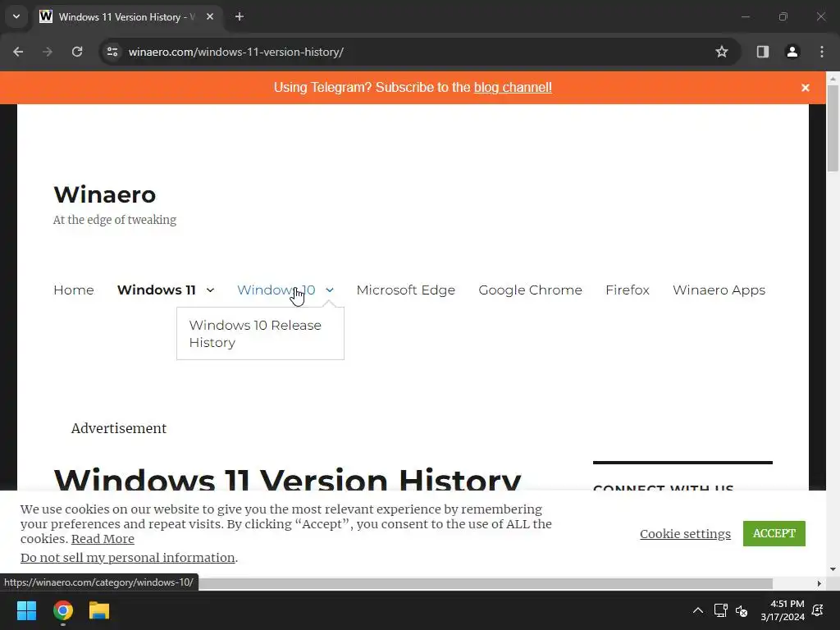Open the Winaero Apps page

(719, 290)
